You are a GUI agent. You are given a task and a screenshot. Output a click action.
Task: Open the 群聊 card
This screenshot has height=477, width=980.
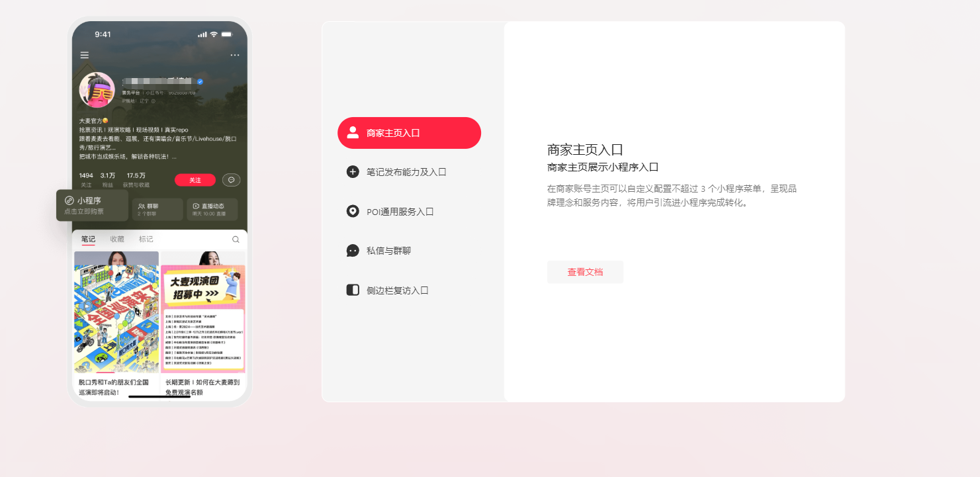pyautogui.click(x=157, y=209)
